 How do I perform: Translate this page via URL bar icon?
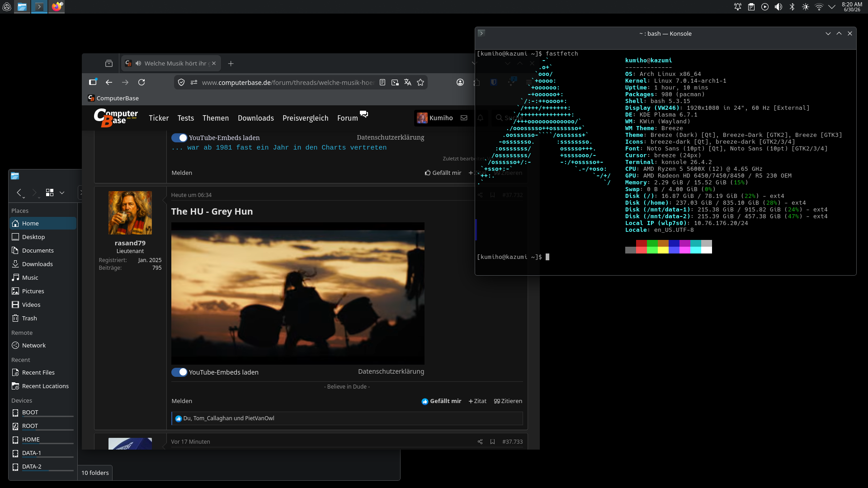point(408,82)
